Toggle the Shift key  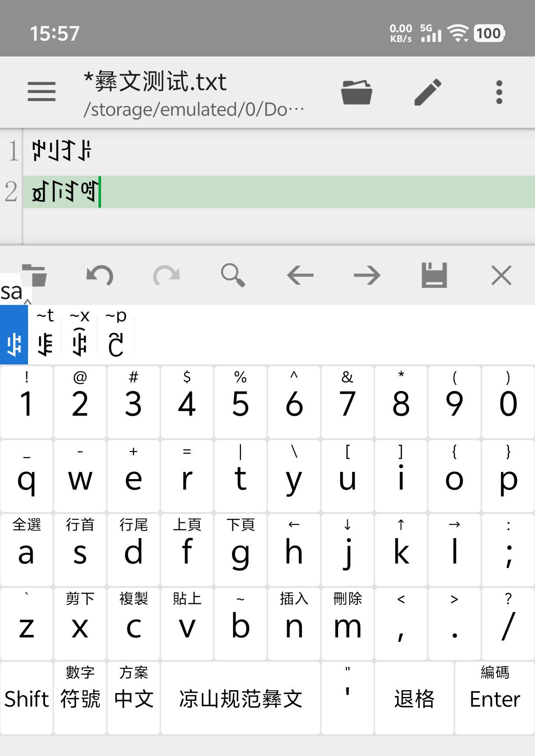point(26,698)
